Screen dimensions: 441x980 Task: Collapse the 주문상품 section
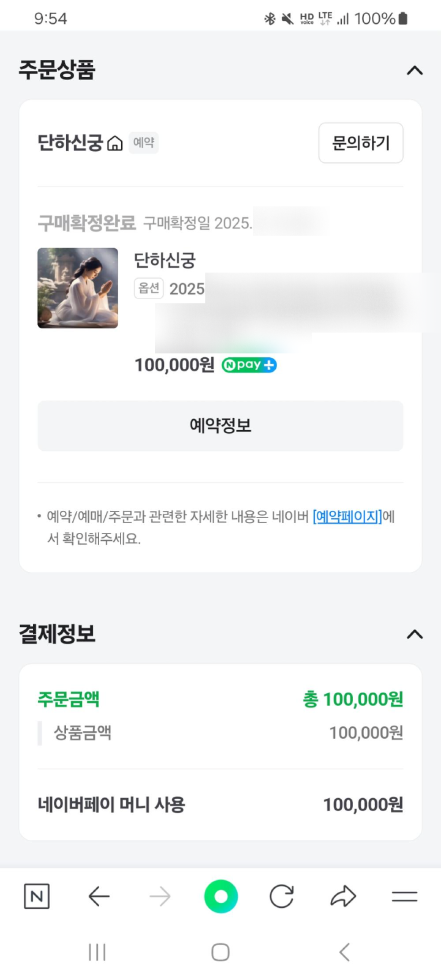pos(415,71)
